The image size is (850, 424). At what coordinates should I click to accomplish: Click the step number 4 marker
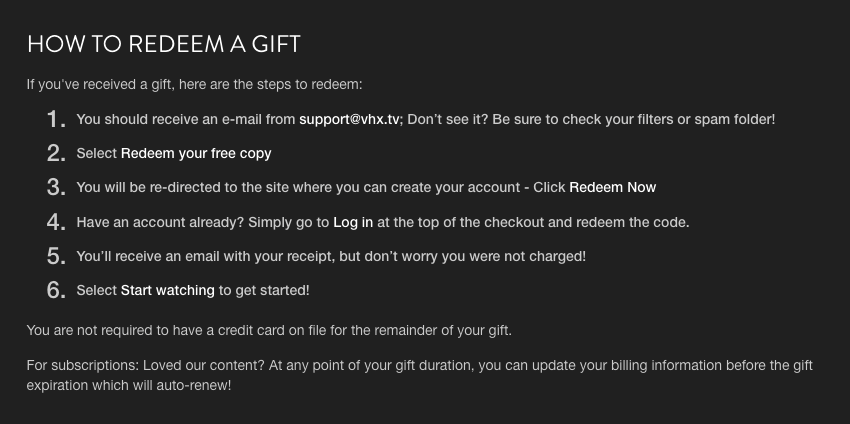coord(56,222)
